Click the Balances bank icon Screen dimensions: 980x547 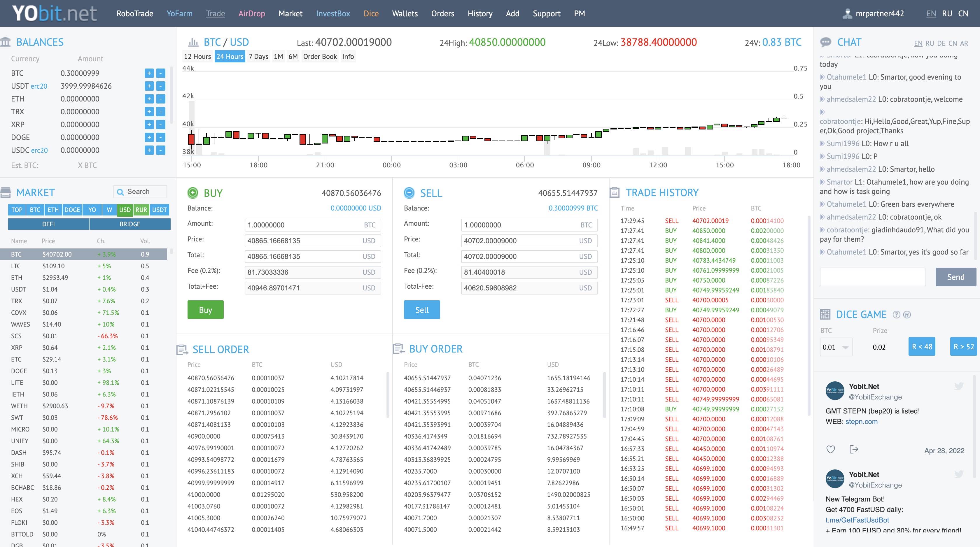coord(5,42)
